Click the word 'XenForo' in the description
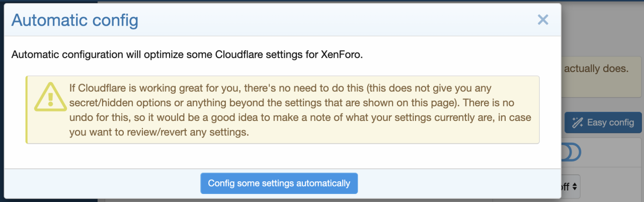Screen dimensions: 644x202 [x=340, y=54]
